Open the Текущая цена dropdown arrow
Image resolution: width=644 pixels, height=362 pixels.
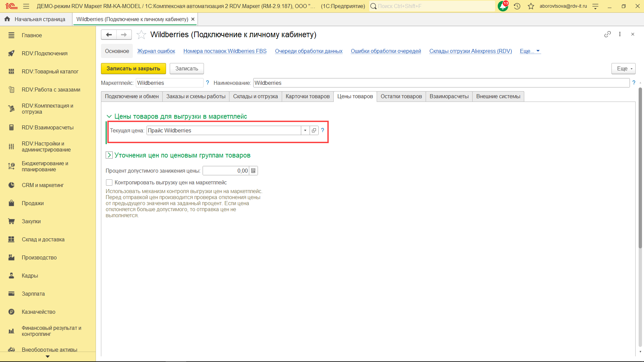305,130
